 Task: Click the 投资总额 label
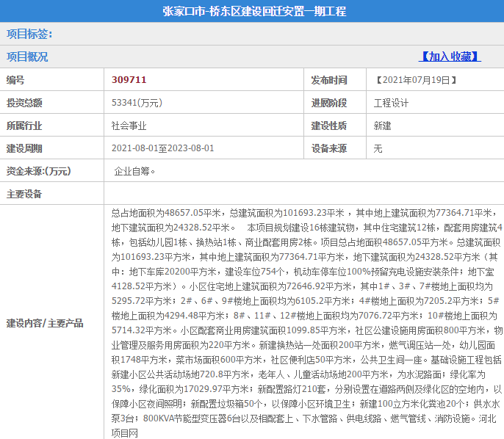click(x=24, y=103)
